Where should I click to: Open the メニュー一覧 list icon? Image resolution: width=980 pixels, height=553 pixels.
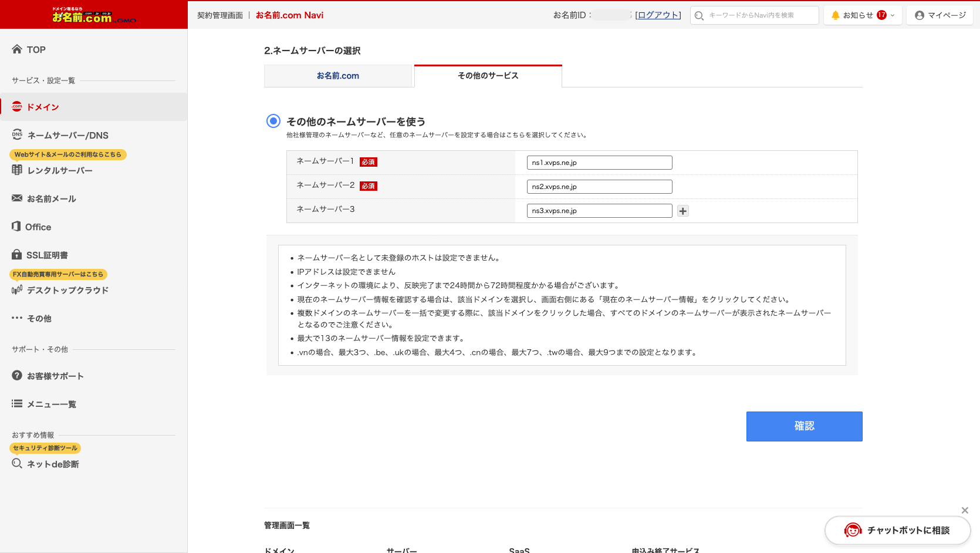click(16, 403)
